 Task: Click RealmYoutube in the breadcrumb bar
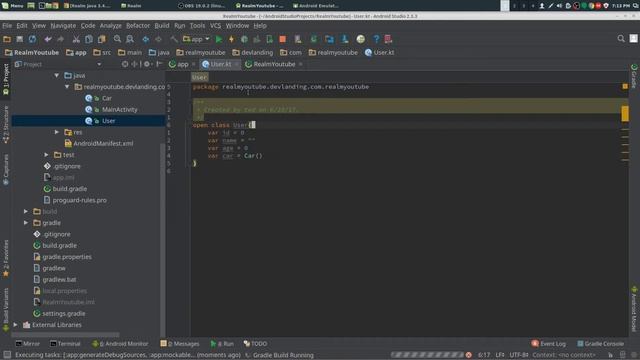(x=32, y=52)
